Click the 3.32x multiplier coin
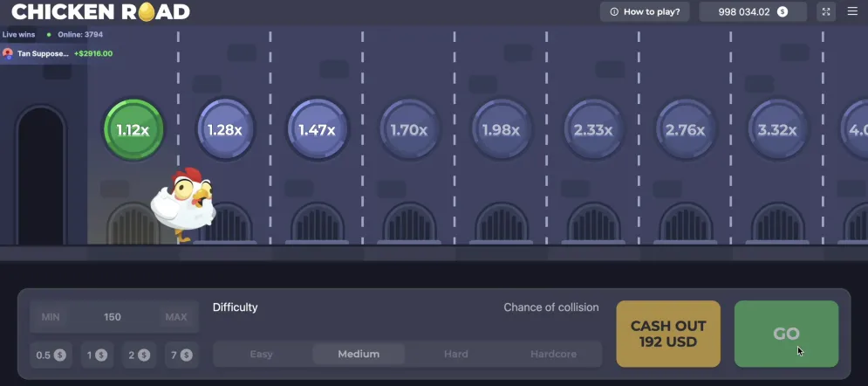The width and height of the screenshot is (868, 386). (x=777, y=129)
